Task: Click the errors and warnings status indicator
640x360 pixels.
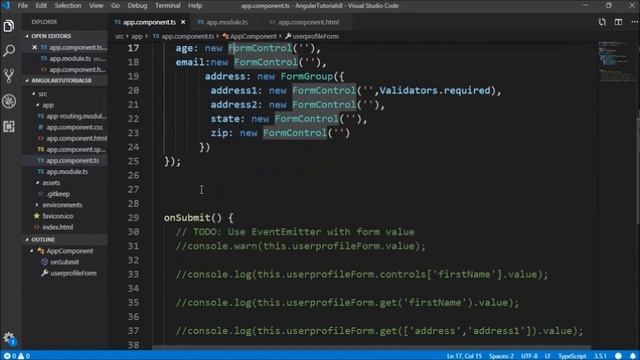Action: point(17,356)
